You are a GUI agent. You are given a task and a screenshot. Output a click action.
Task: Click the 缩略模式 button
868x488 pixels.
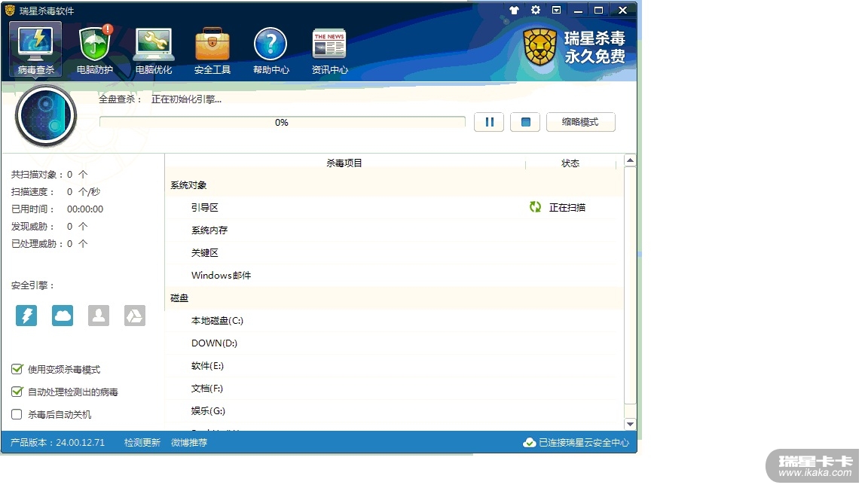coord(580,122)
